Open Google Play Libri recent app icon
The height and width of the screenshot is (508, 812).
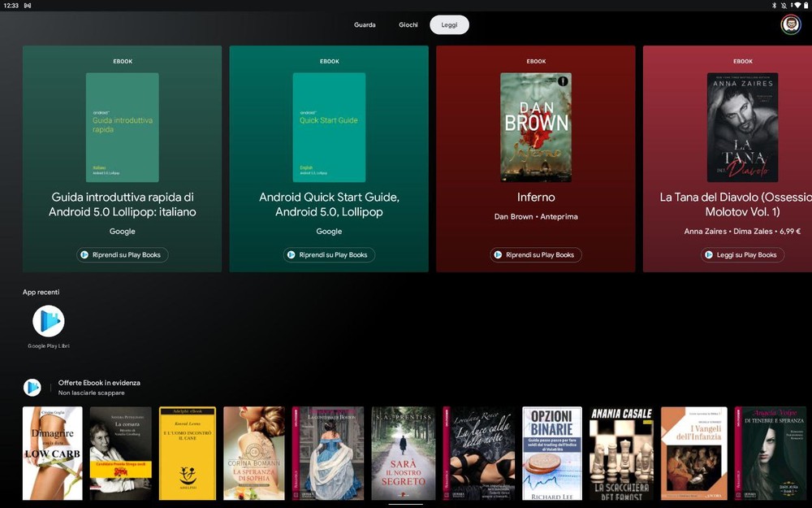[49, 321]
